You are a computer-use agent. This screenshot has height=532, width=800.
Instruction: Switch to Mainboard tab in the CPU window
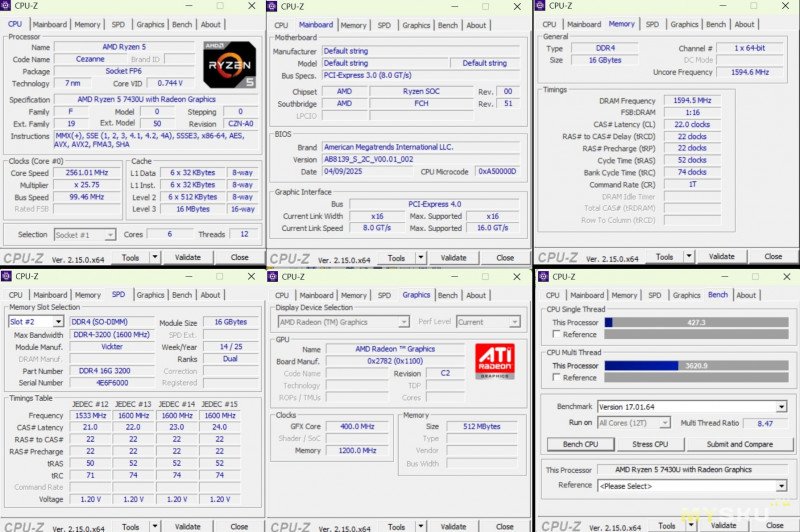point(50,24)
